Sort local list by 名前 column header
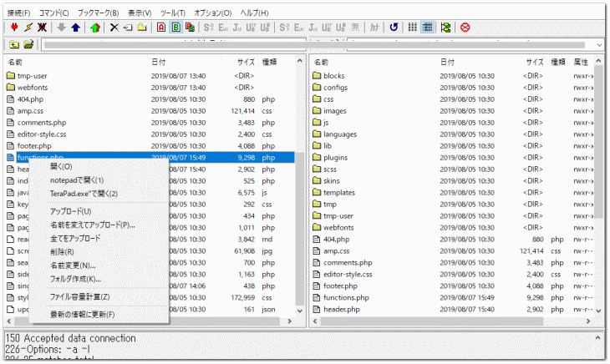The width and height of the screenshot is (610, 364). (15, 62)
